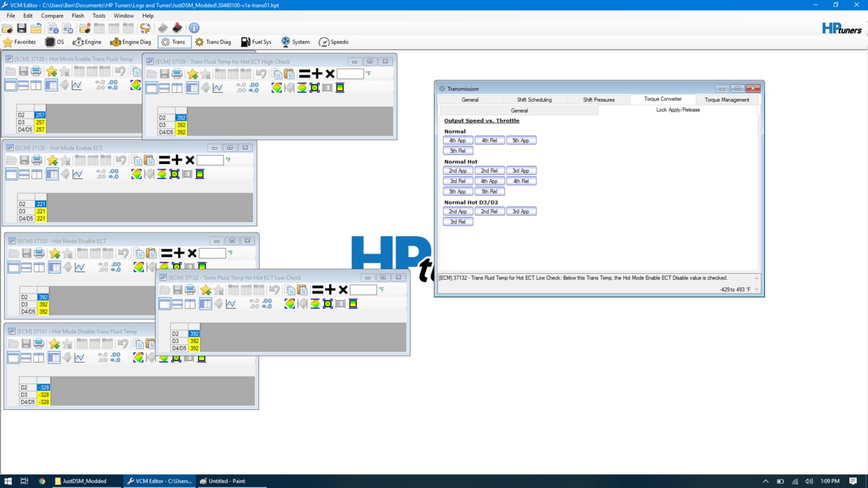Open the Engine section
The height and width of the screenshot is (488, 868).
click(x=87, y=42)
